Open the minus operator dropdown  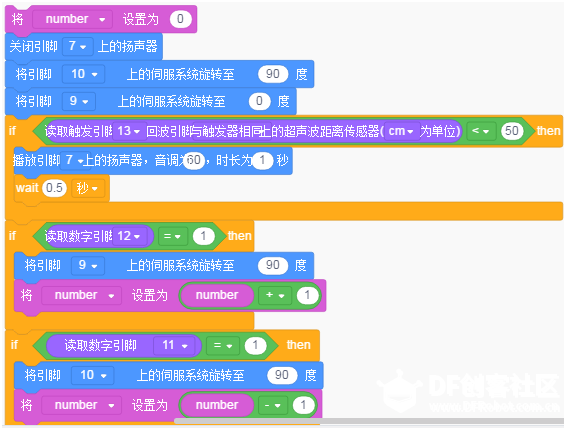tap(273, 405)
